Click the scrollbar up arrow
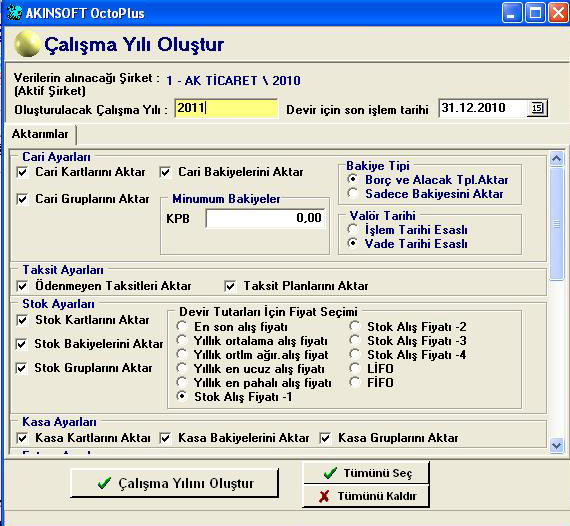This screenshot has height=526, width=570. click(x=557, y=158)
